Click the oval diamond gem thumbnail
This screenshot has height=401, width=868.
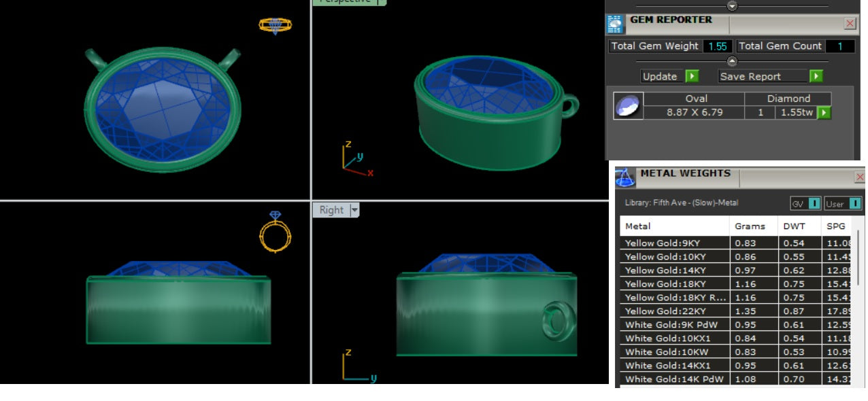628,106
